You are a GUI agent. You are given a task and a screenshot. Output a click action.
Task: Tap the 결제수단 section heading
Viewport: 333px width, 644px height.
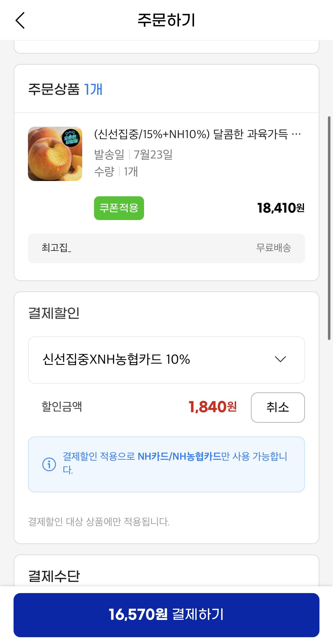point(54,576)
